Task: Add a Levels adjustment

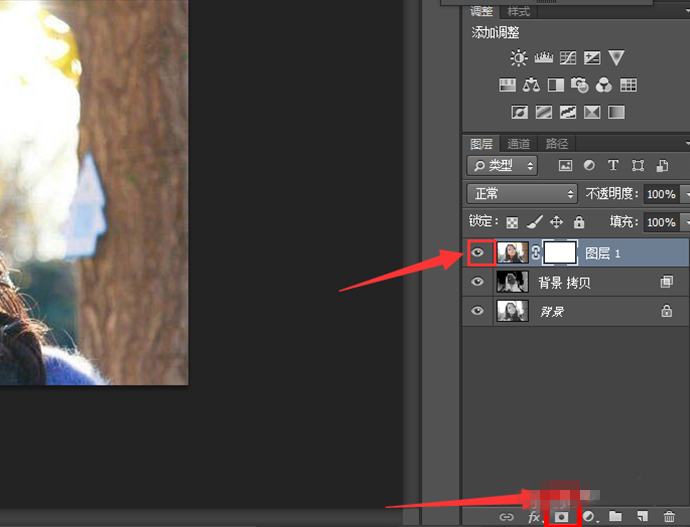Action: (x=543, y=58)
